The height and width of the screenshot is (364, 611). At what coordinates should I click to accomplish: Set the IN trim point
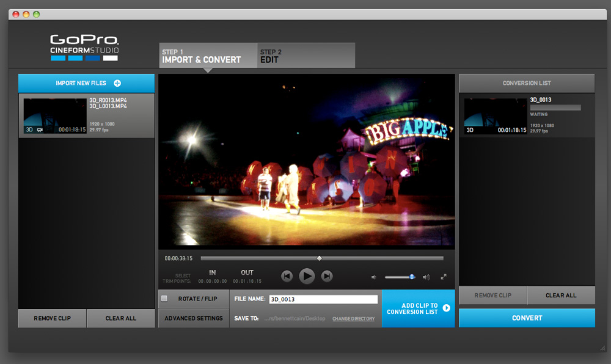coord(213,276)
